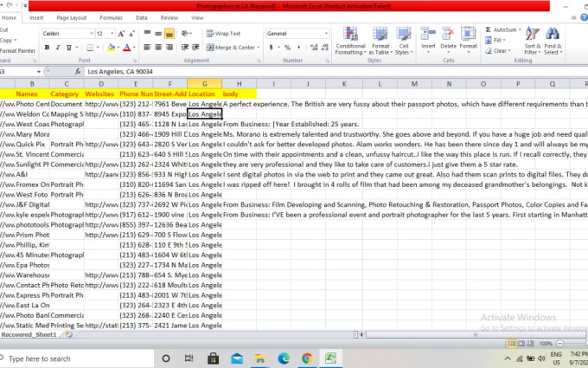Apply the Fill Color bucket

coord(111,48)
